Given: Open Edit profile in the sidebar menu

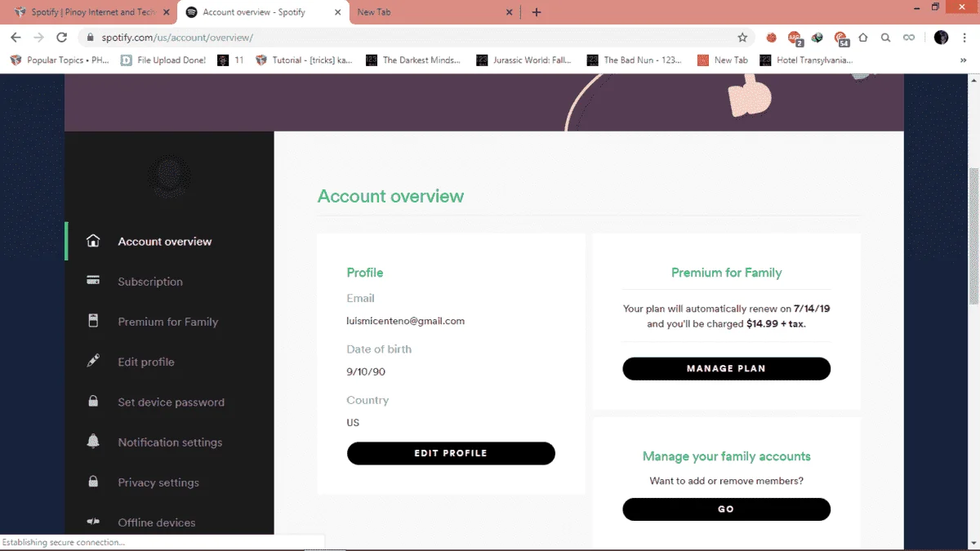Looking at the screenshot, I should click(146, 362).
